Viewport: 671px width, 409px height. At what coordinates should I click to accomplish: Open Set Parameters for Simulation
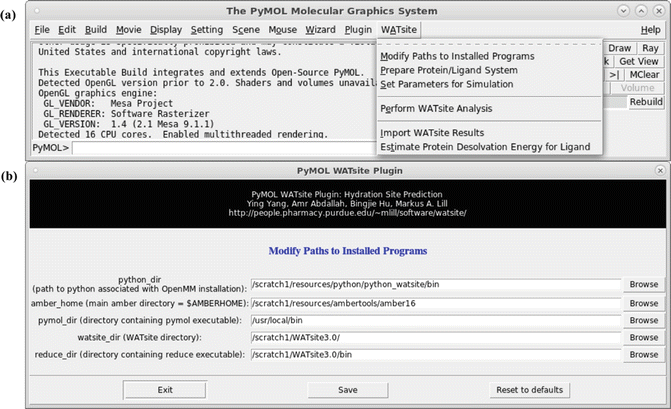447,85
